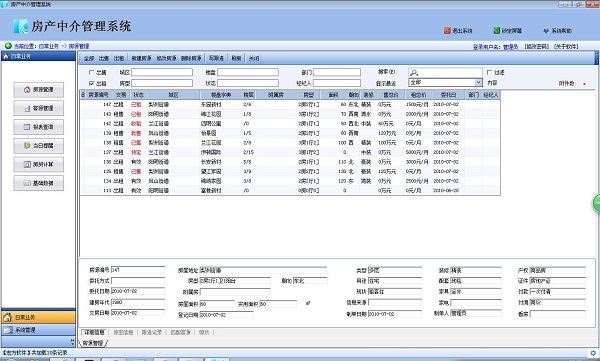Select table row with number 134
Image resolution: width=600 pixels, height=361 pixels.
coord(290,181)
